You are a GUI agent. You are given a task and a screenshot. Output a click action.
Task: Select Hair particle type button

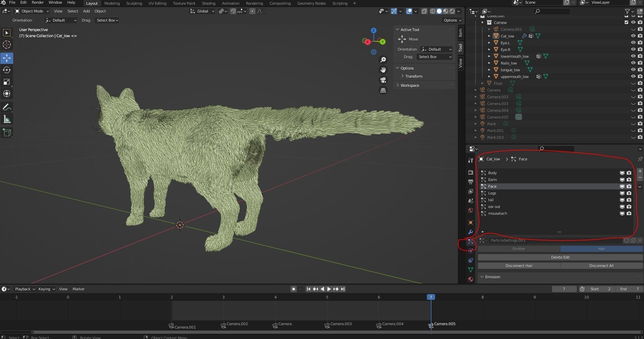click(601, 249)
